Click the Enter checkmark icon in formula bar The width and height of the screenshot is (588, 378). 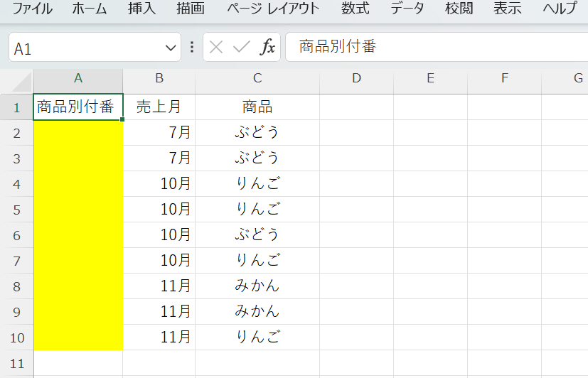pos(242,48)
